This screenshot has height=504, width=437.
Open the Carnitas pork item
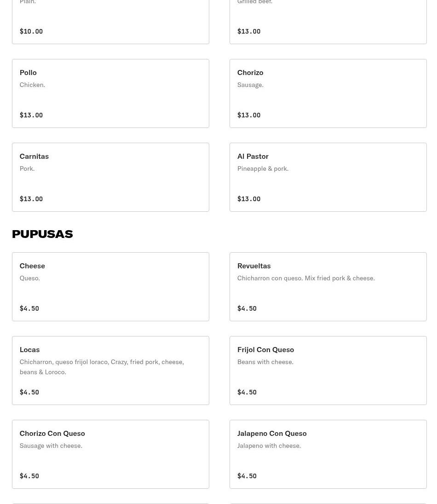pyautogui.click(x=110, y=177)
